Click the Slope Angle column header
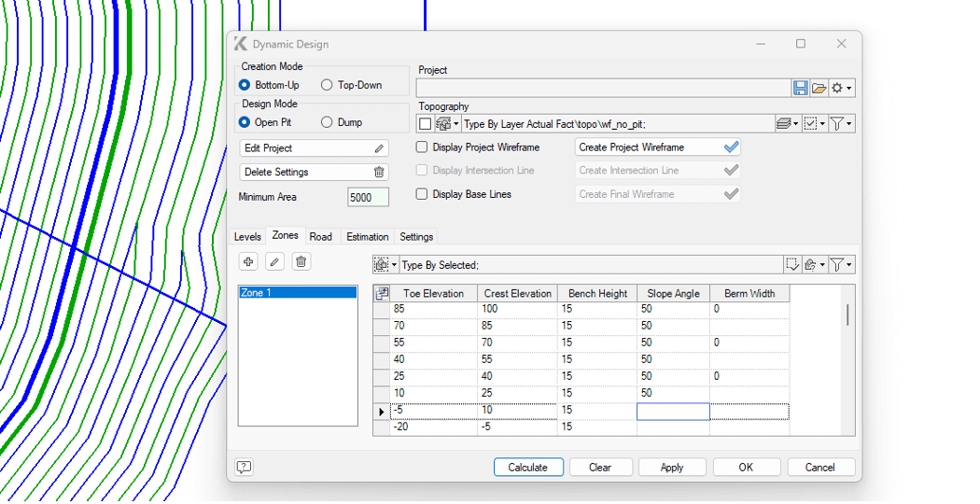Image resolution: width=980 pixels, height=504 pixels. coord(673,293)
